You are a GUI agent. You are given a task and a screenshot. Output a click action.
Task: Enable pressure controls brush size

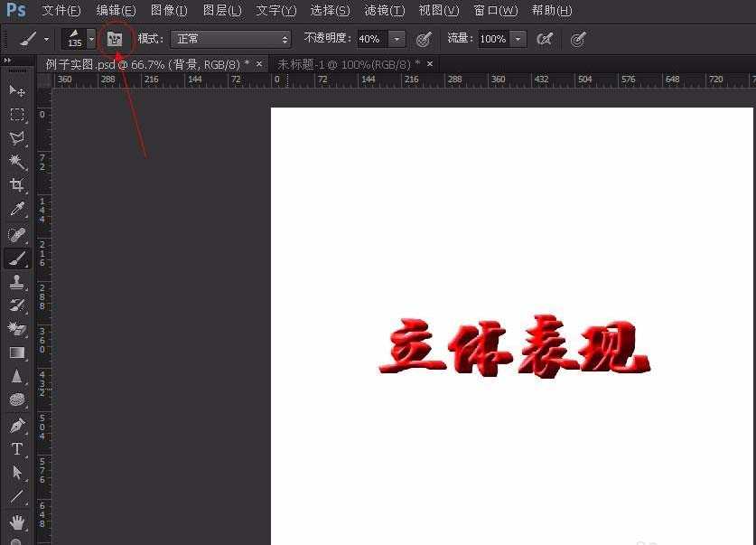(x=578, y=39)
